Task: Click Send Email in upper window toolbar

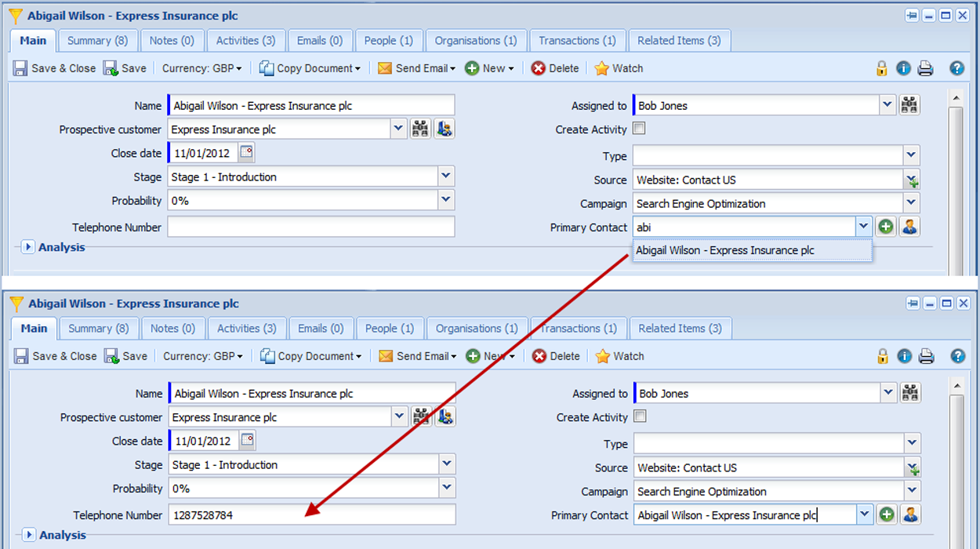Action: click(416, 68)
